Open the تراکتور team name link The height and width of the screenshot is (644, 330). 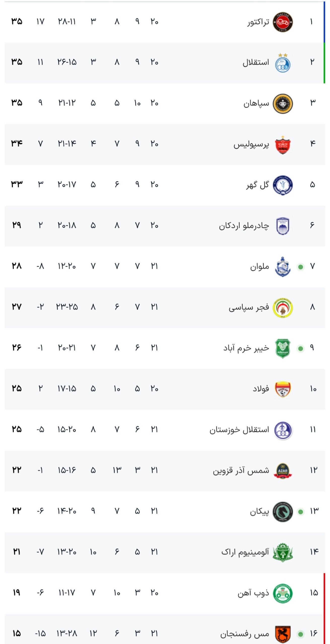[258, 22]
